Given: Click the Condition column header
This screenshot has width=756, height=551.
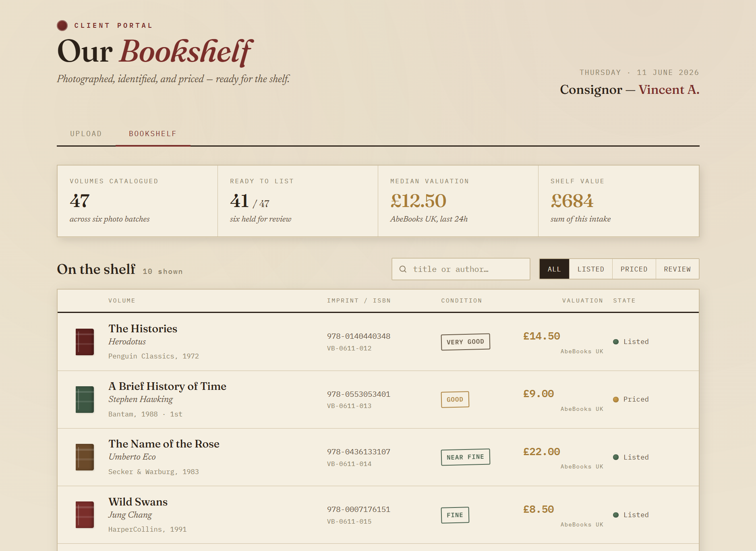Looking at the screenshot, I should pyautogui.click(x=462, y=300).
